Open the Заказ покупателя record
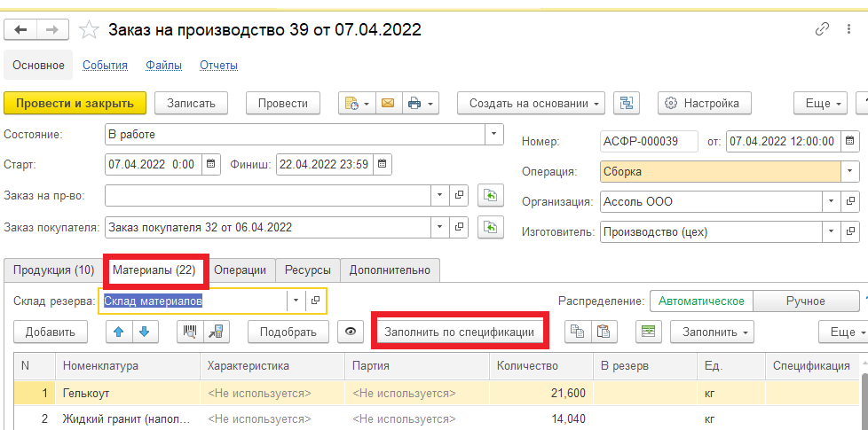The width and height of the screenshot is (868, 430). click(x=459, y=227)
